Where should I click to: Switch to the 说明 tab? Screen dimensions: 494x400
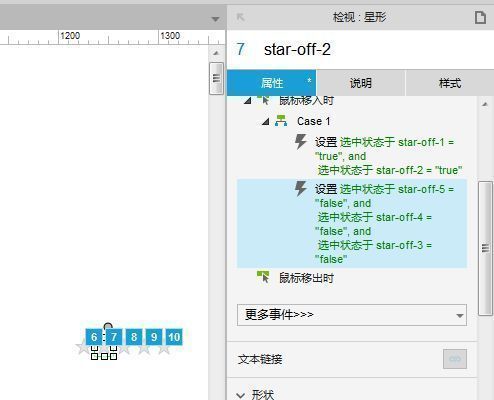pos(360,83)
